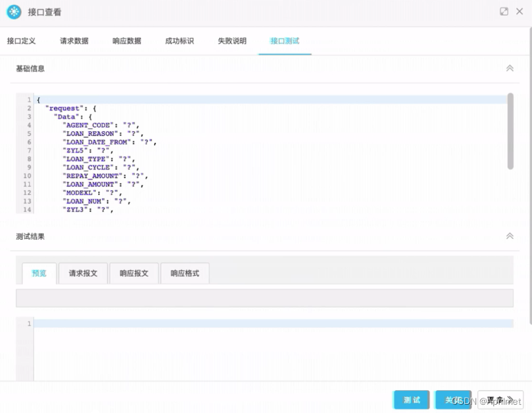532x413 pixels.
Task: Show the 响应格式 result tab
Action: coord(185,273)
